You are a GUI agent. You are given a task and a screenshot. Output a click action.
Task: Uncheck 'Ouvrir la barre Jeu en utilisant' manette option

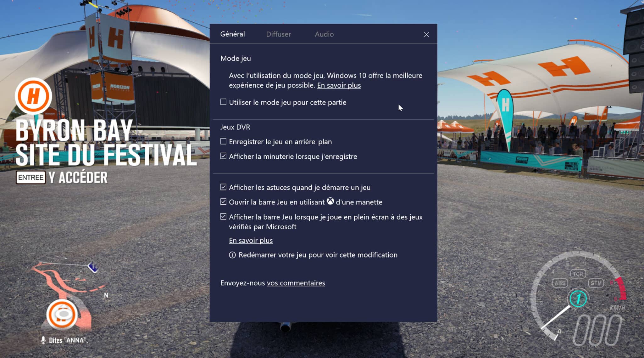223,202
